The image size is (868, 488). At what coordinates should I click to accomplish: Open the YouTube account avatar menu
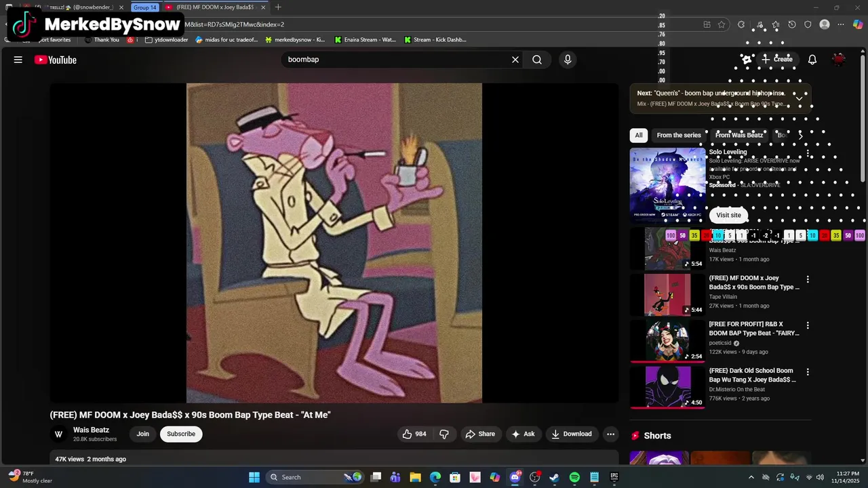point(840,60)
